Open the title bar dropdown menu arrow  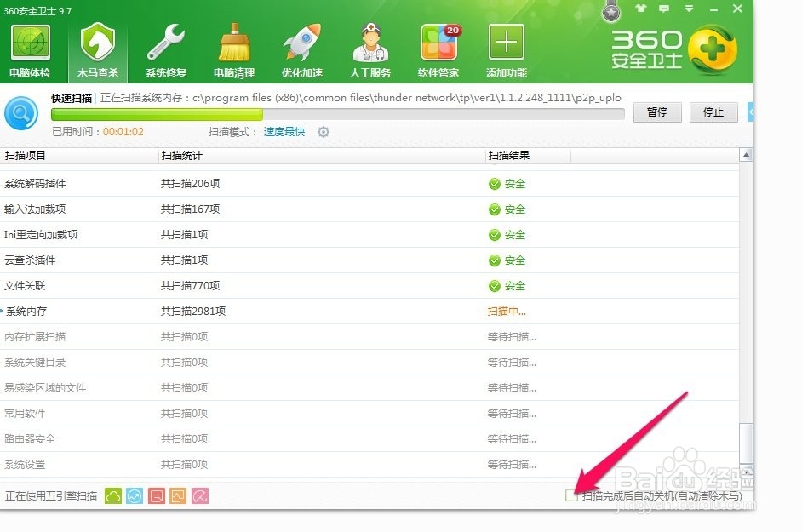point(689,9)
